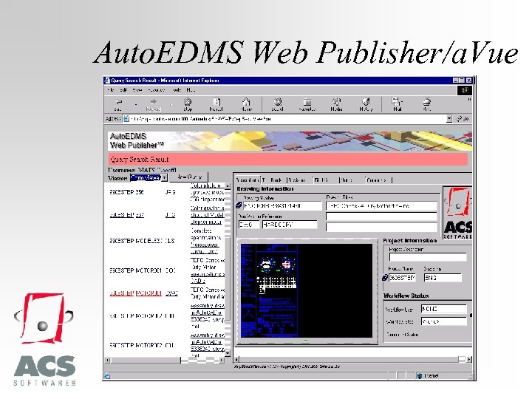Open the History toolbar icon
Image resolution: width=532 pixels, height=399 pixels.
coord(366,101)
